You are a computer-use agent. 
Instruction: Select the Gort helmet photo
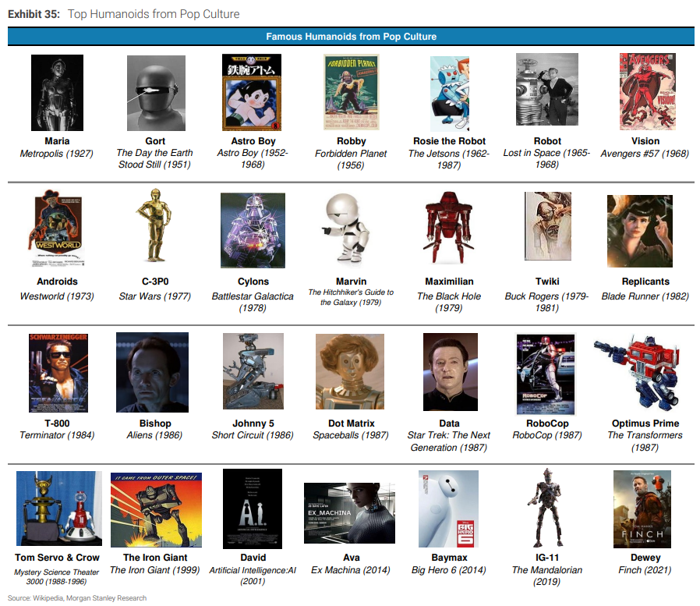point(156,93)
